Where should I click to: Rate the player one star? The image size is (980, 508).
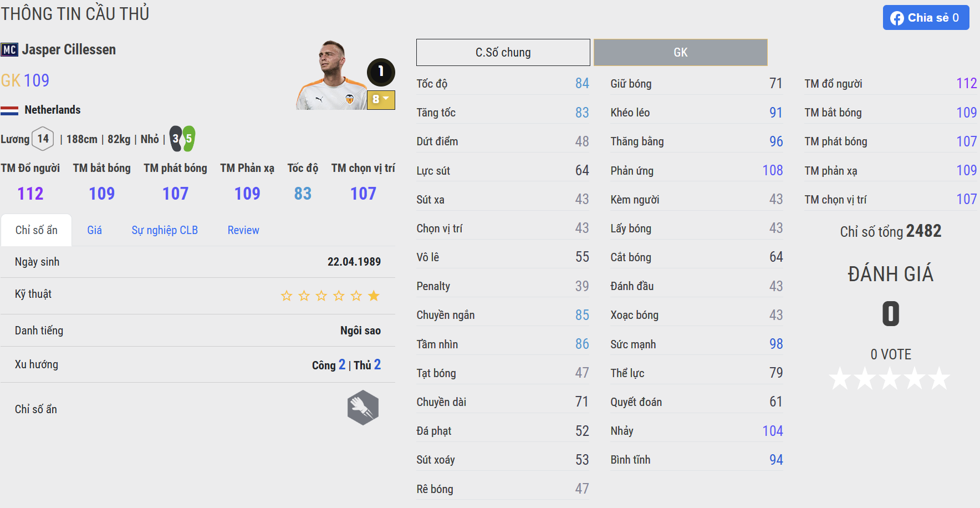coord(840,379)
